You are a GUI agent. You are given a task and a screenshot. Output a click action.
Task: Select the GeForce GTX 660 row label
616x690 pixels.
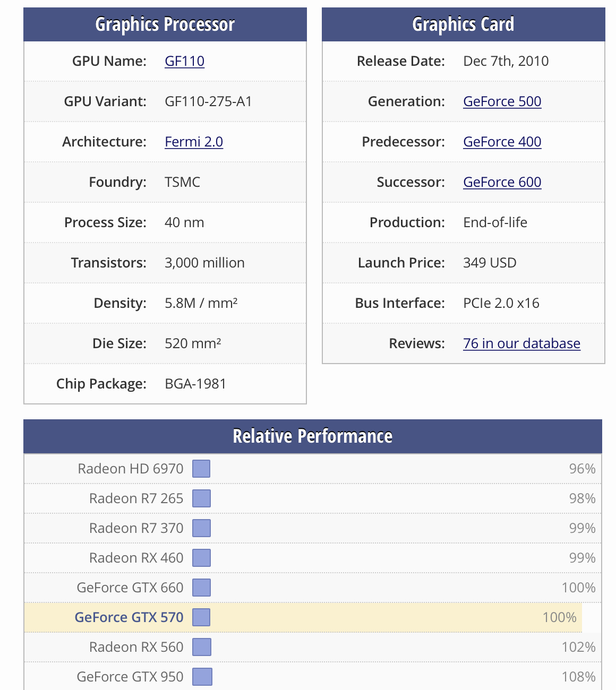130,588
